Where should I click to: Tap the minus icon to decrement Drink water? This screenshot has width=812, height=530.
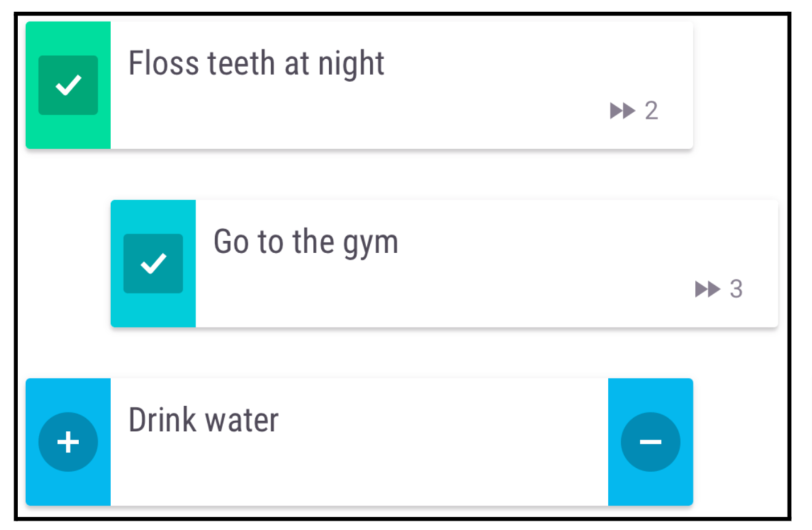[651, 441]
